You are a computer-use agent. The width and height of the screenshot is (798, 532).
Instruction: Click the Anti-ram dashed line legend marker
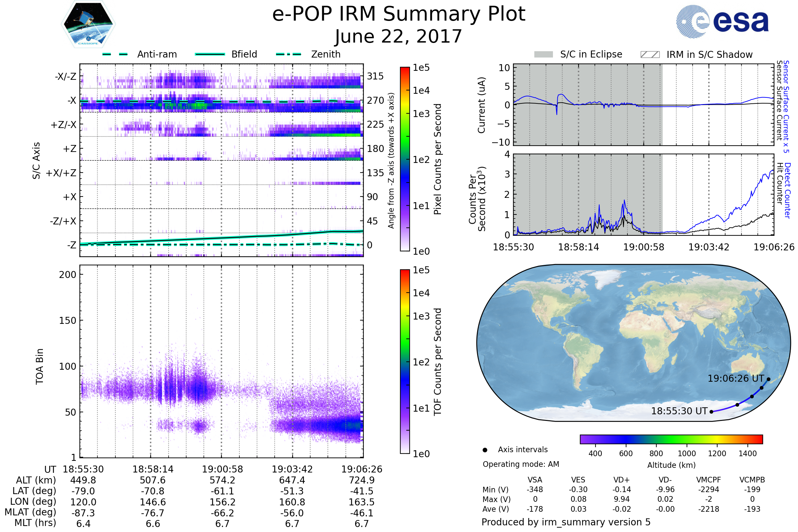115,54
